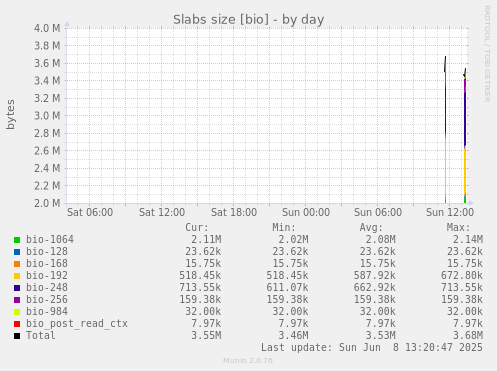This screenshot has height=371, width=497.
Task: Click Total current value 3.55M
Action: (206, 335)
